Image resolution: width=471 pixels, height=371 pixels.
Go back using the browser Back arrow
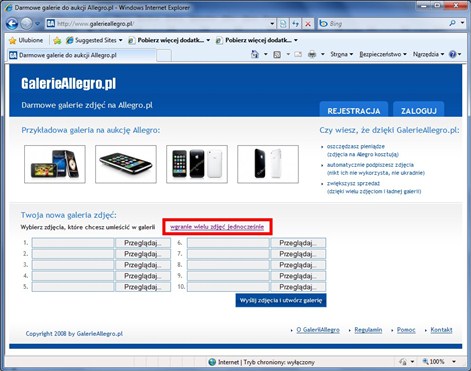click(x=12, y=24)
